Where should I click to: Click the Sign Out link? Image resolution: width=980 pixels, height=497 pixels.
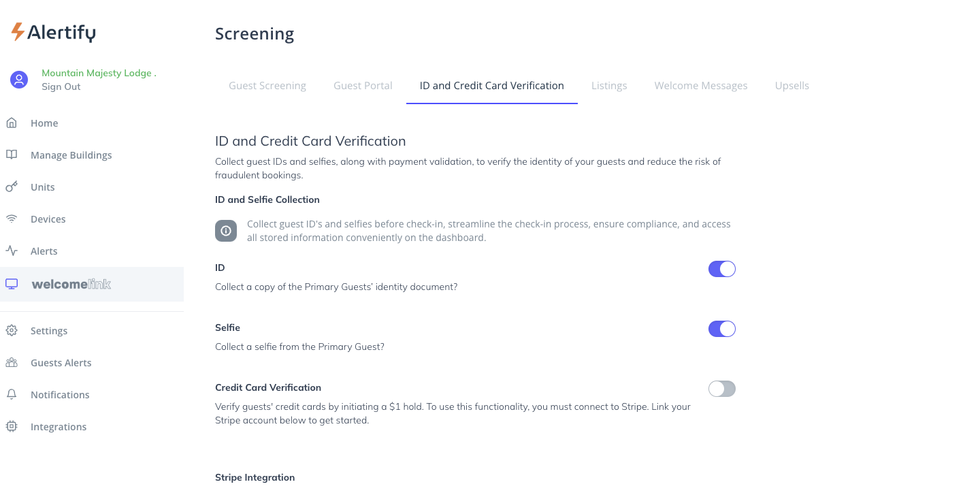[61, 86]
